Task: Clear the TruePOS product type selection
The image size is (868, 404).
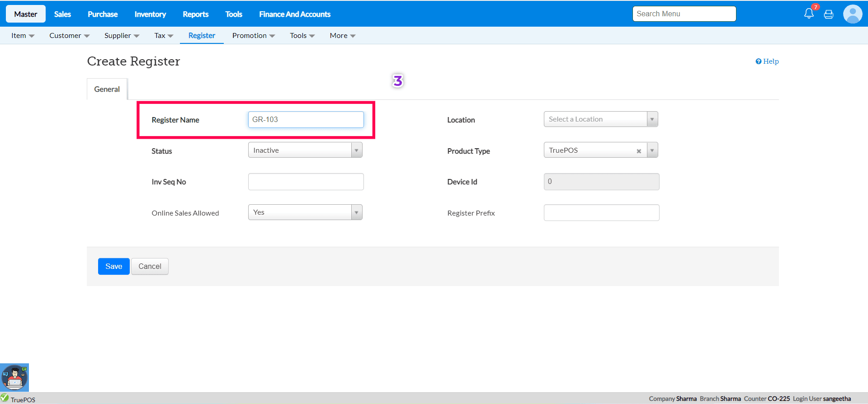Action: [639, 151]
